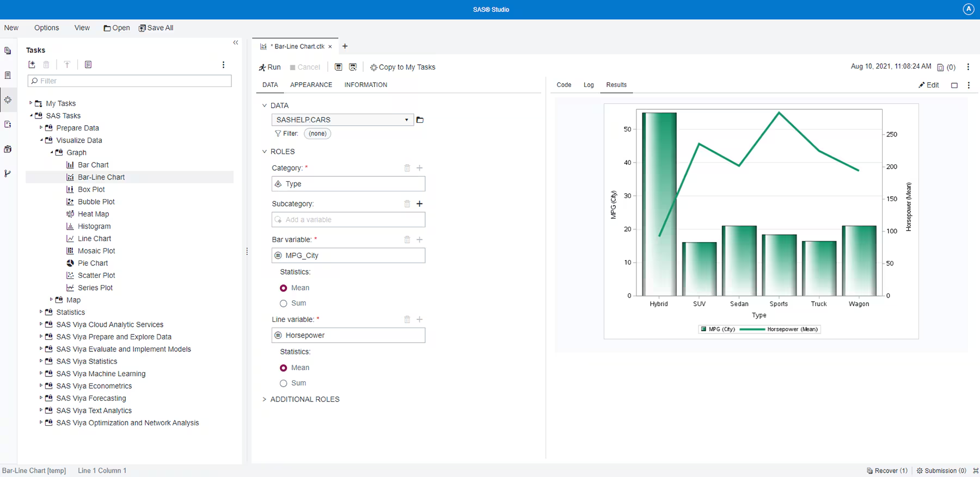Select Sum statistic for Line variable
980x477 pixels.
(284, 383)
